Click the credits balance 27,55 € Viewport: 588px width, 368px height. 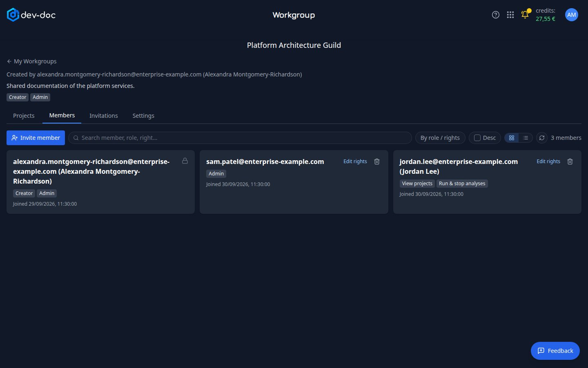[x=546, y=19]
